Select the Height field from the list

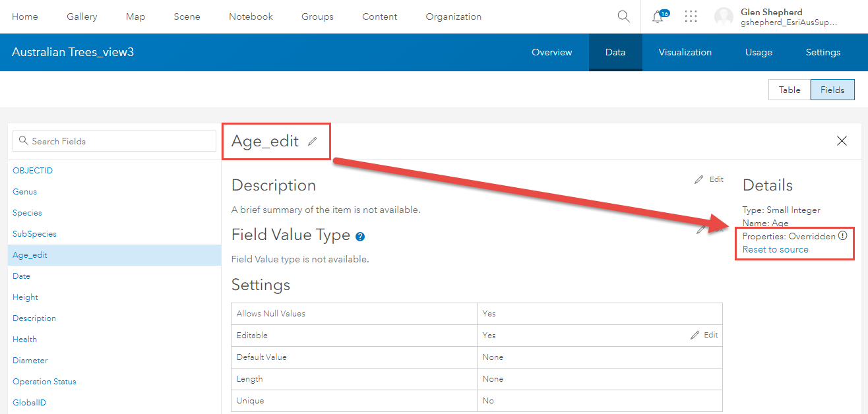click(x=25, y=297)
